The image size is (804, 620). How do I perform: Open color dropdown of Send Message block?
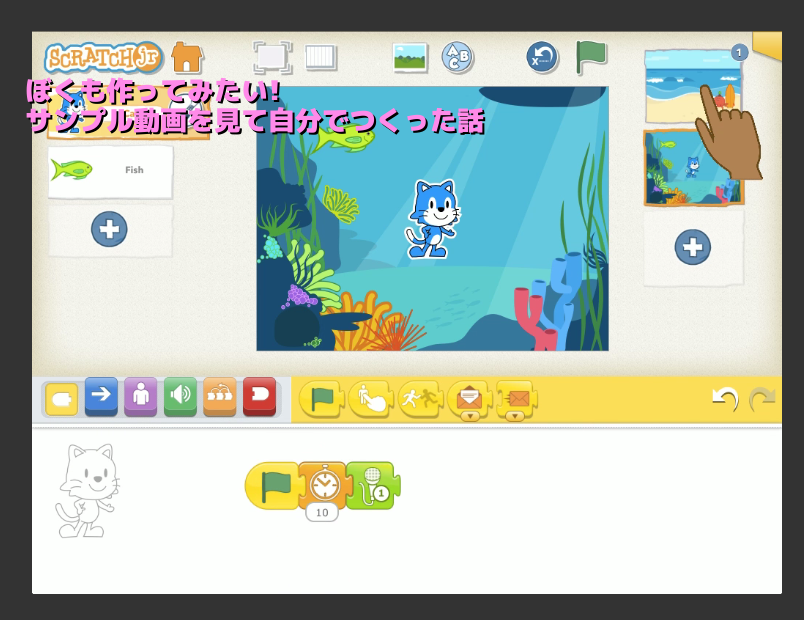(x=515, y=416)
